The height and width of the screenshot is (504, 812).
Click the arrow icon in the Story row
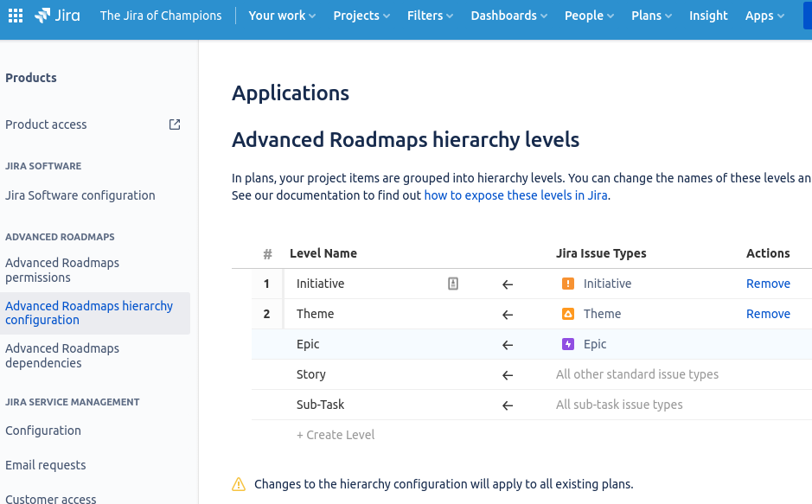(508, 375)
